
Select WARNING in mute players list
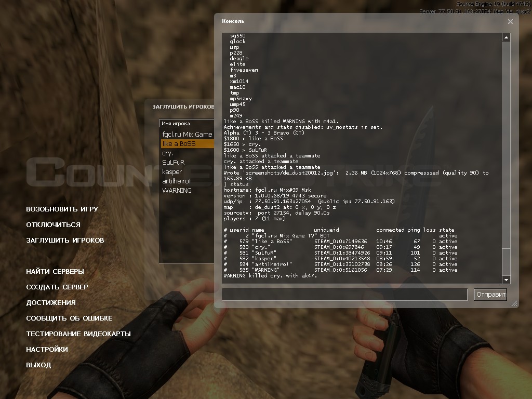pos(187,190)
